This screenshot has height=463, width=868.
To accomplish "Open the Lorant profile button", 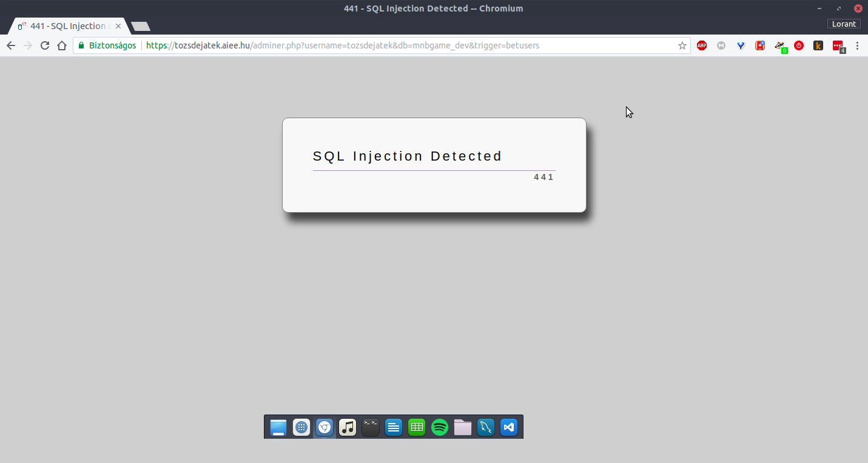I will pyautogui.click(x=844, y=24).
